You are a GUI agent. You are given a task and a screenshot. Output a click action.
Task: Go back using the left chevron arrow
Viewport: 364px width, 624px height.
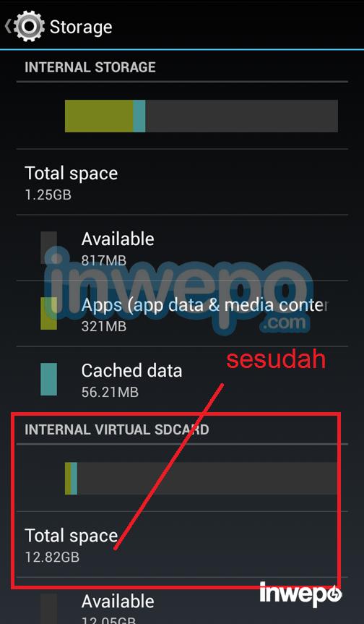click(x=7, y=26)
